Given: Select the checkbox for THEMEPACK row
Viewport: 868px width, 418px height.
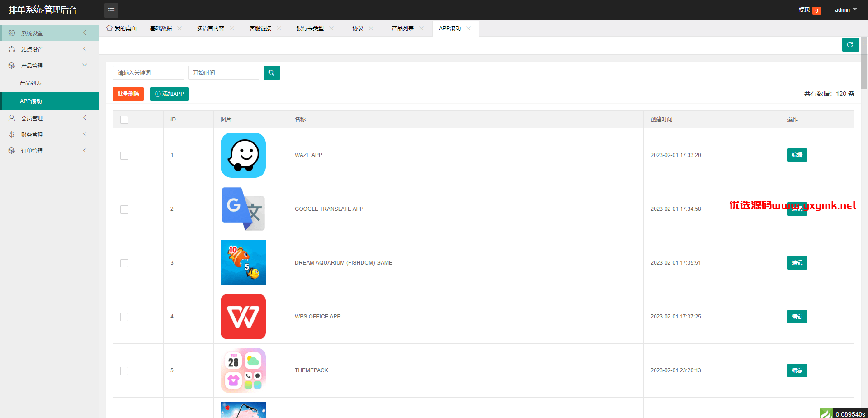Looking at the screenshot, I should 124,371.
